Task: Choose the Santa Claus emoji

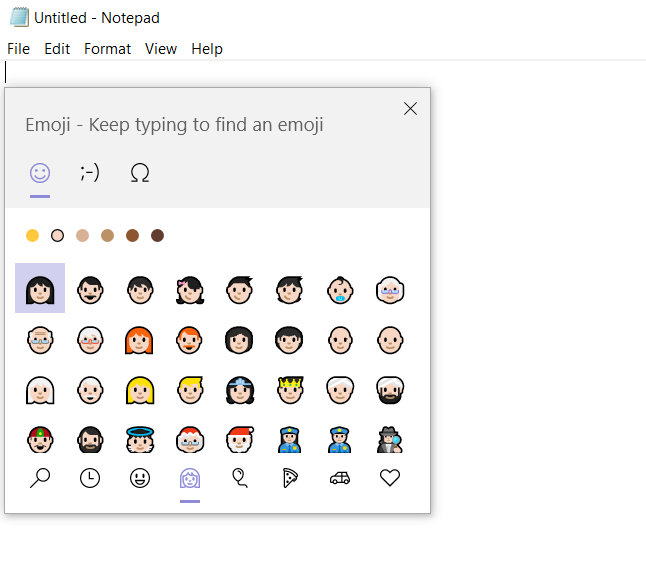Action: point(240,440)
